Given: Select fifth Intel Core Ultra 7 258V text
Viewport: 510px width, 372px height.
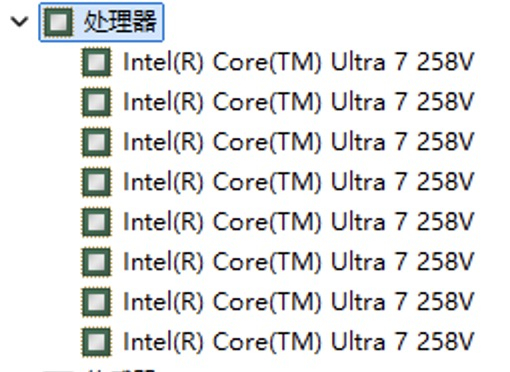Looking at the screenshot, I should (x=298, y=222).
